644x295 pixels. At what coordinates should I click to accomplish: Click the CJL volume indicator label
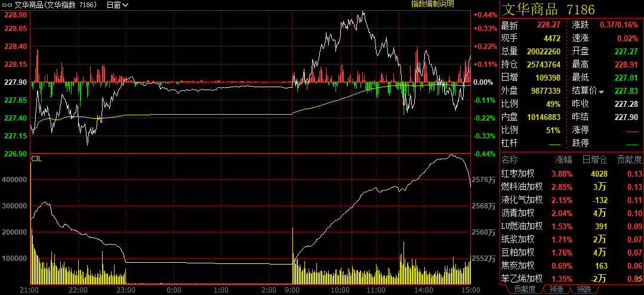pos(36,159)
